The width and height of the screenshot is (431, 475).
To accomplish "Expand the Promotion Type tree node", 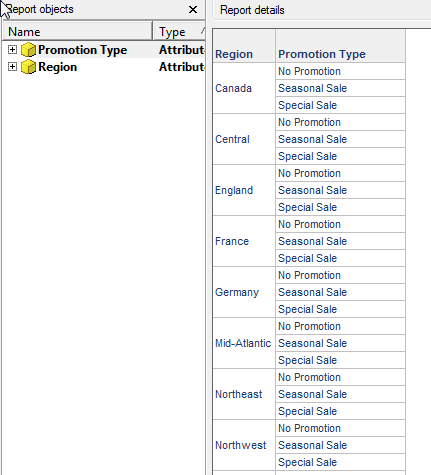I will pos(12,50).
